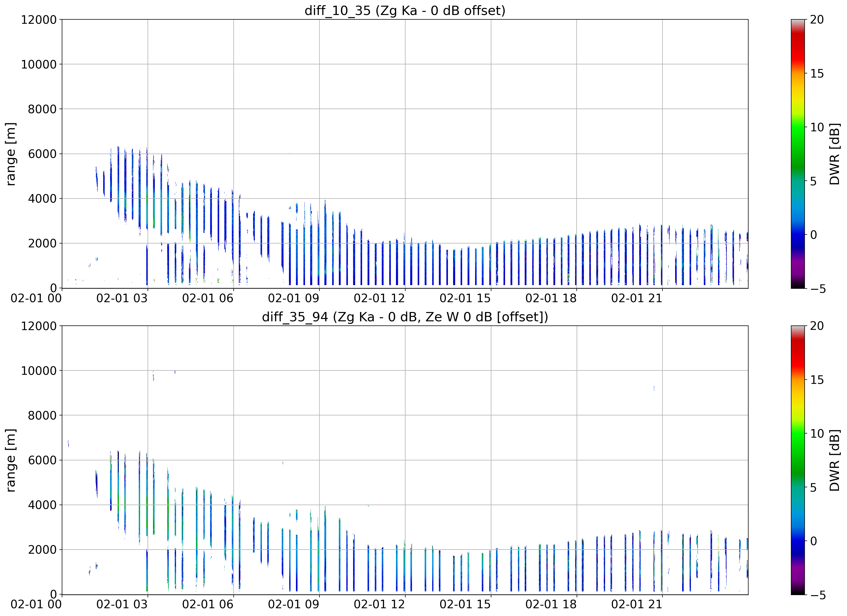Click the 20 tick on the diff_10_35 colorbar

pyautogui.click(x=817, y=19)
